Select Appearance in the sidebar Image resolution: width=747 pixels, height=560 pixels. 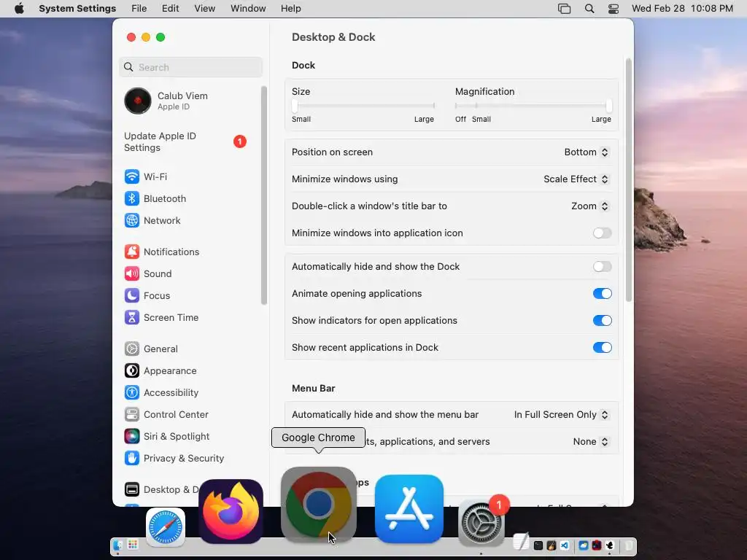point(160,371)
